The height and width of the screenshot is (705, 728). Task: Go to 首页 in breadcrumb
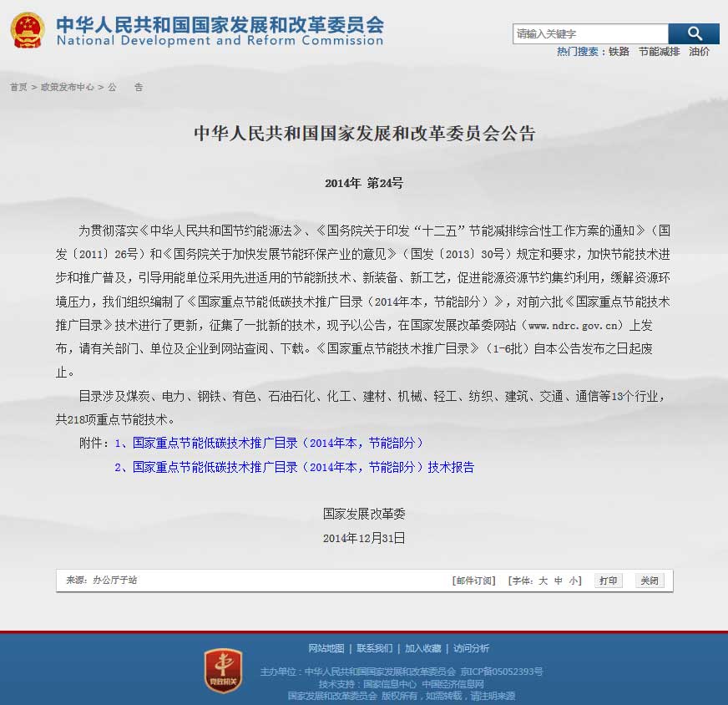(x=18, y=87)
